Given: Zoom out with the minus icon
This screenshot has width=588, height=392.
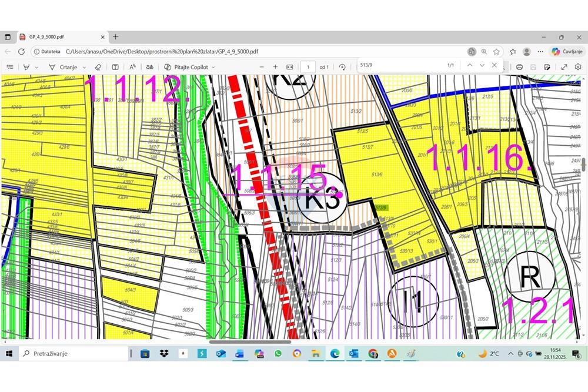Looking at the screenshot, I should [262, 67].
